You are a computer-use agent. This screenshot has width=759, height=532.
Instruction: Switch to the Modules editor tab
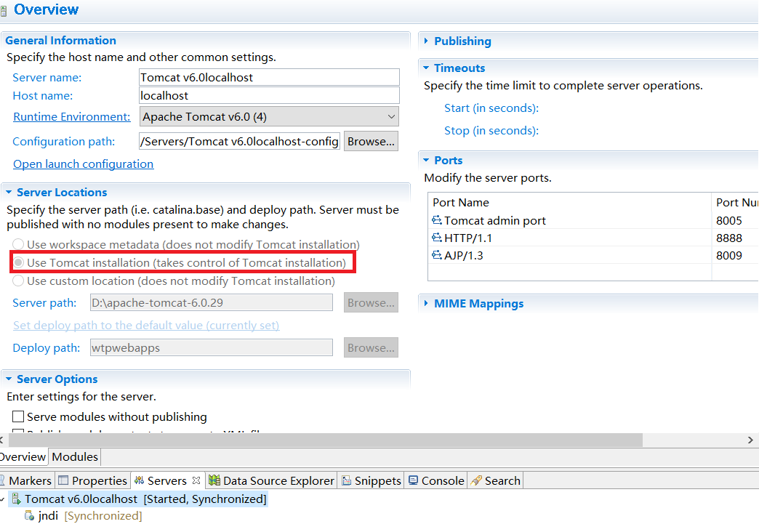click(x=75, y=456)
